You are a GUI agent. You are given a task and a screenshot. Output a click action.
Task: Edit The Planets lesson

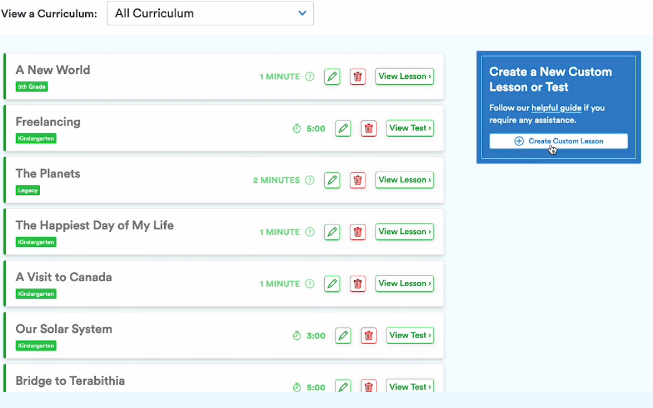pos(332,180)
